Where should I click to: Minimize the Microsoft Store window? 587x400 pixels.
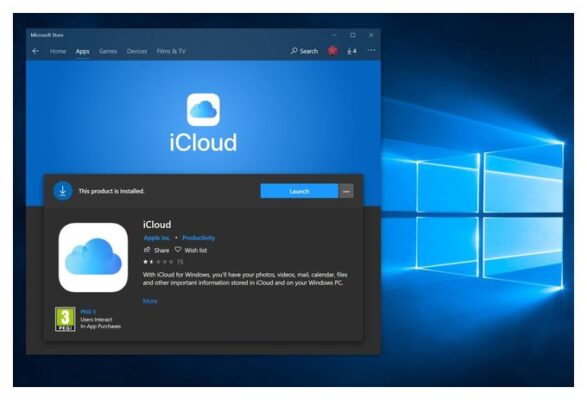(334, 35)
